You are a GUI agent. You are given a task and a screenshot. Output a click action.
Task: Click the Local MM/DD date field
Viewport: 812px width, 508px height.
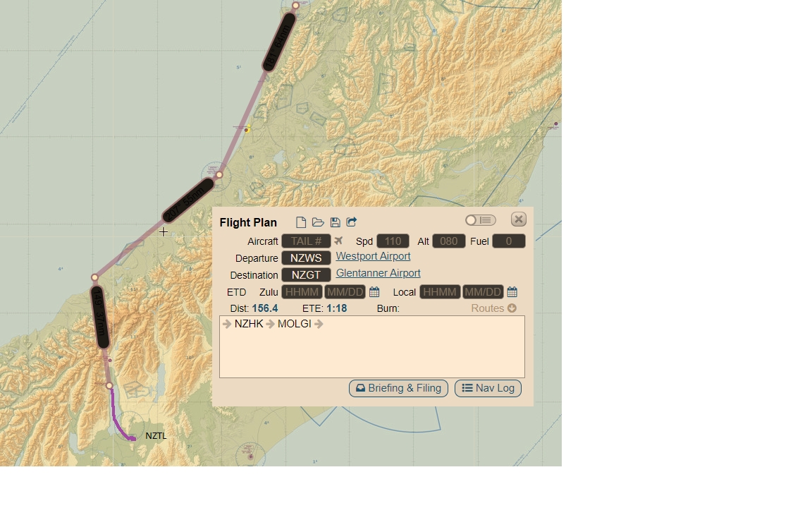click(x=483, y=292)
